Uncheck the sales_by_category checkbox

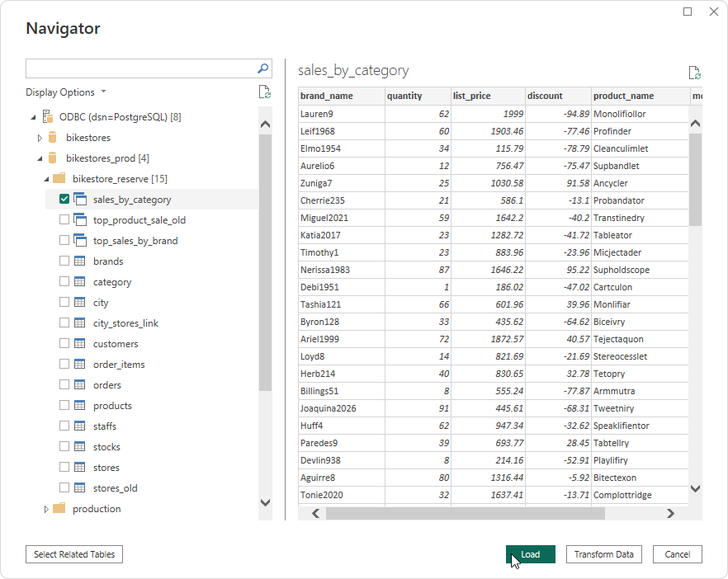coord(64,200)
